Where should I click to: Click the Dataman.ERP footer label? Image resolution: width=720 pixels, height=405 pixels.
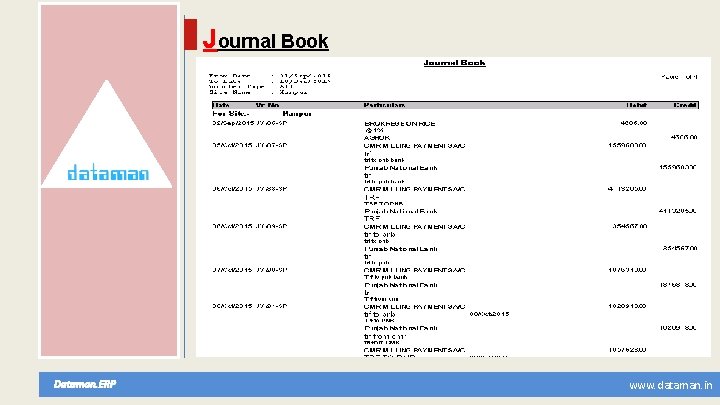85,384
